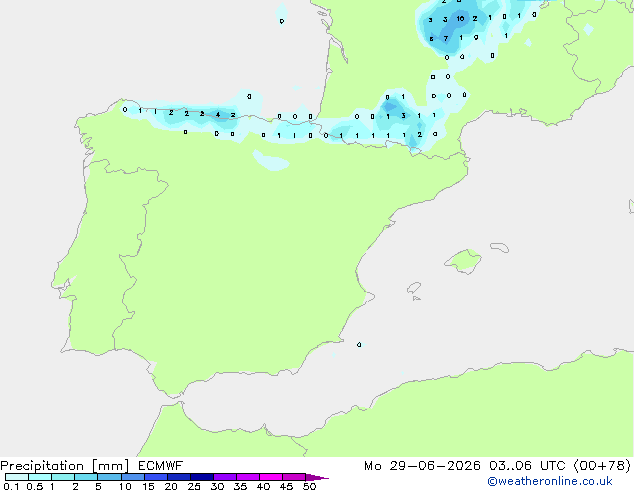The image size is (634, 490).
Task: Click the 'ECMWF' model label
Action: click(161, 466)
